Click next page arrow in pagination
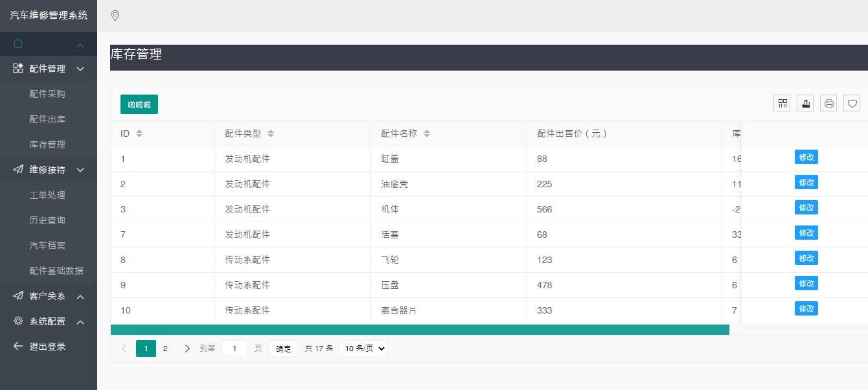The image size is (868, 390). click(187, 349)
